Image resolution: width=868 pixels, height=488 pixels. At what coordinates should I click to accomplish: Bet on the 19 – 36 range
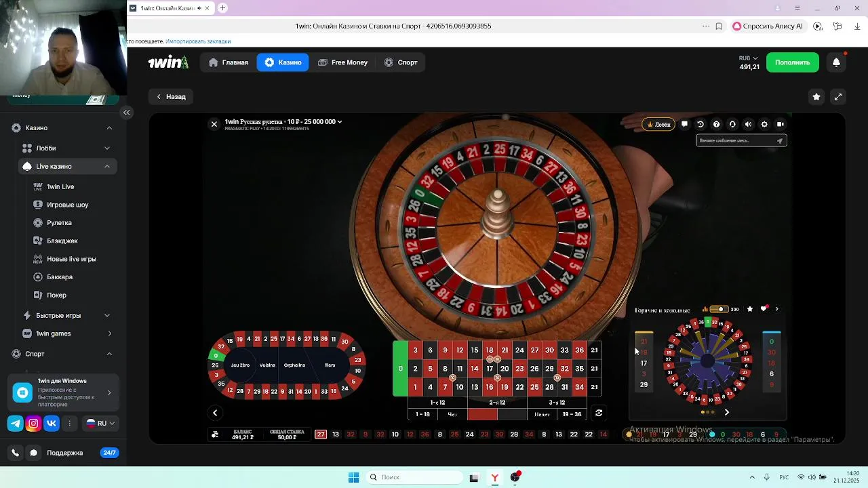tap(572, 414)
